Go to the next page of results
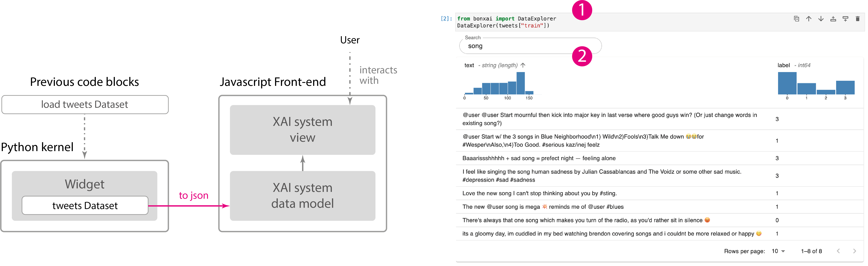The height and width of the screenshot is (266, 868). click(x=854, y=251)
